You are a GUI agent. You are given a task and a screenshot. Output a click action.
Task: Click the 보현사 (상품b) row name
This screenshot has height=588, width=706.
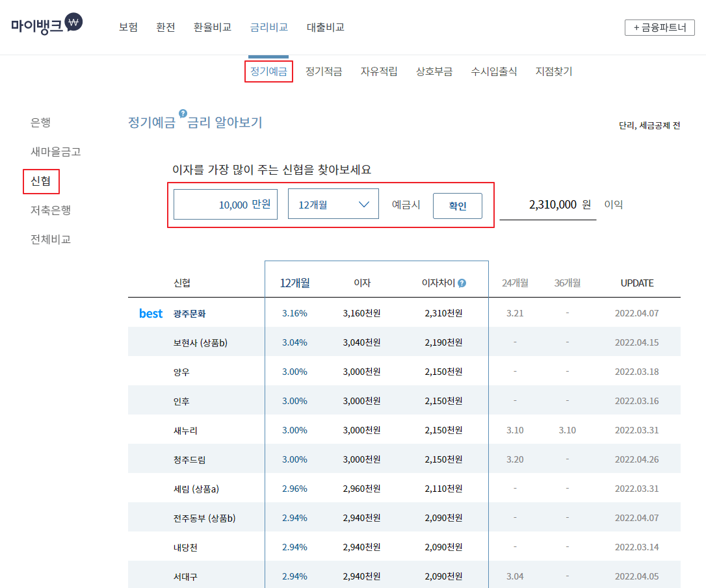pos(200,343)
